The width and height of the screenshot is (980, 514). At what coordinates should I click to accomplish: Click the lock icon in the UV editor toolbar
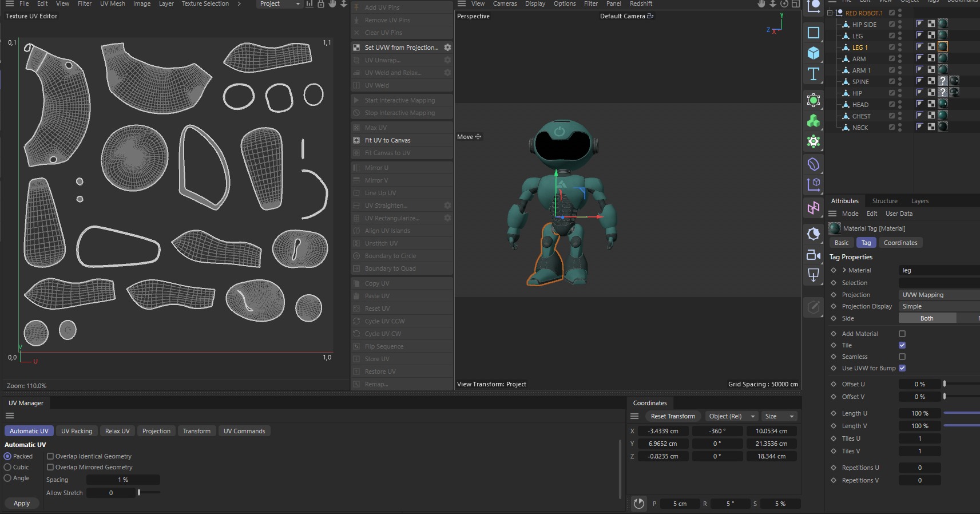321,4
